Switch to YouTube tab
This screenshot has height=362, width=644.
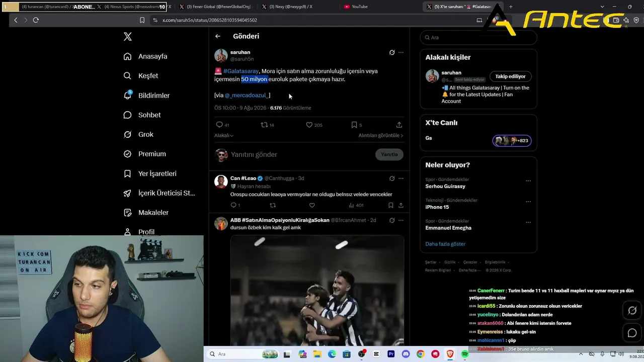coord(360,7)
